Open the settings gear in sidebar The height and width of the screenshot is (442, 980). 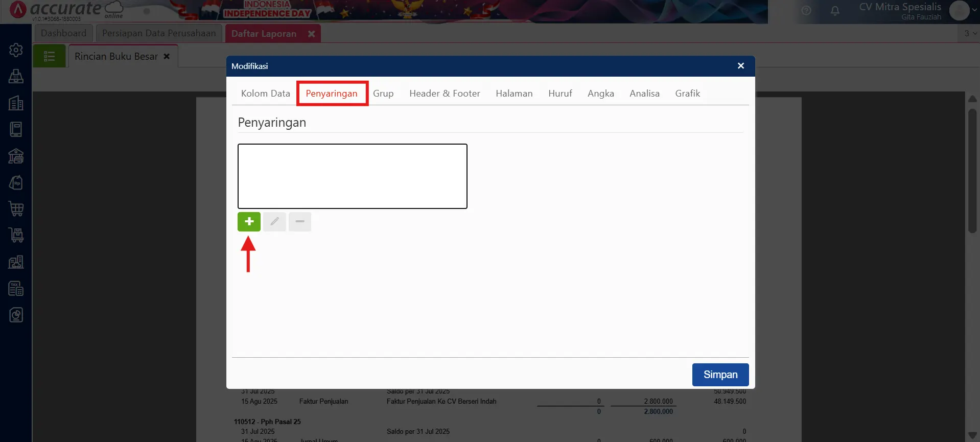(16, 50)
